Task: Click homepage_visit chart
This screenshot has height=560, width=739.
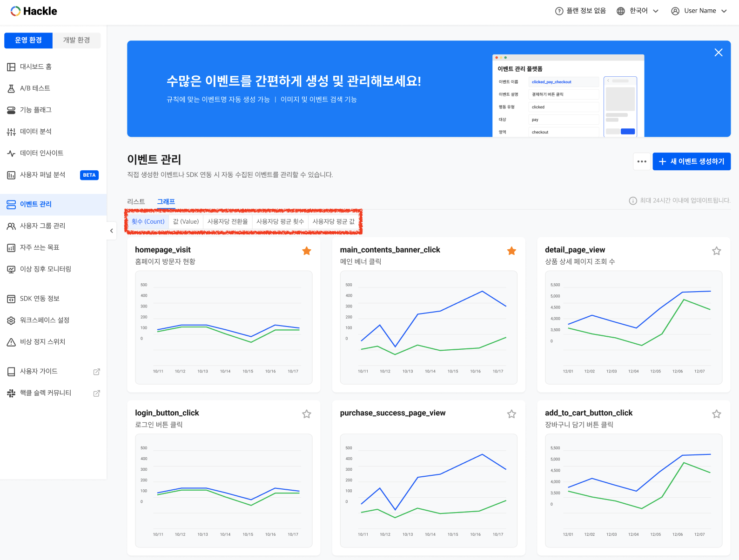Action: [224, 327]
